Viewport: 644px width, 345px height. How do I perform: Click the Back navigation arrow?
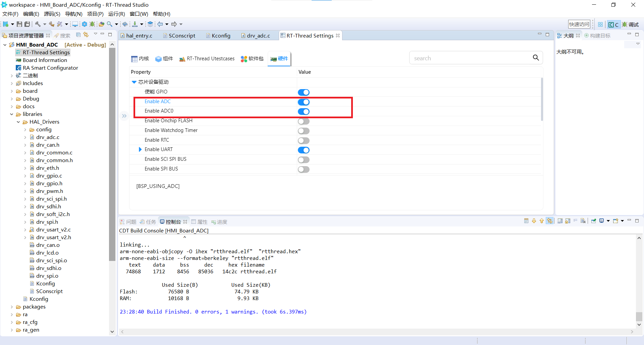pyautogui.click(x=160, y=24)
